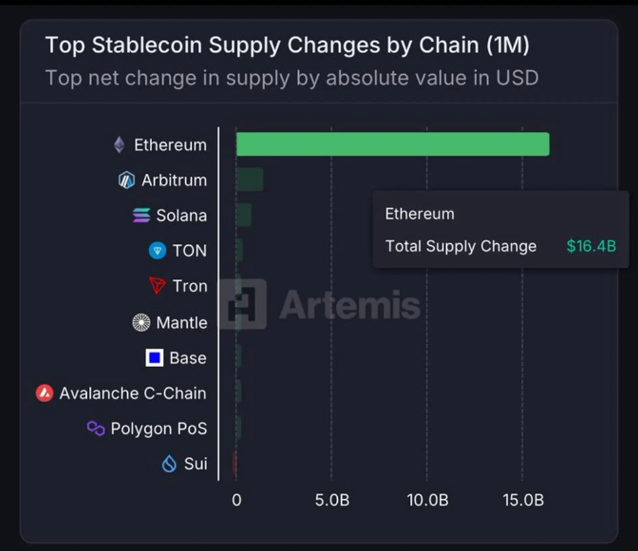Screen dimensions: 638x551
Task: Click the Tron chain logo icon
Action: coord(156,286)
